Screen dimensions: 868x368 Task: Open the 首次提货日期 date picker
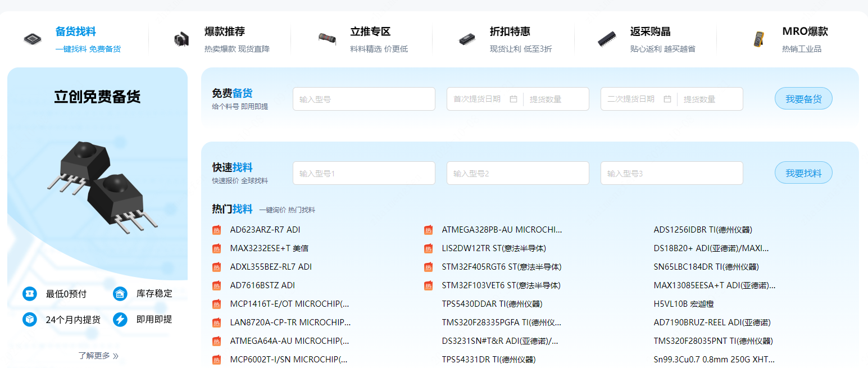(x=485, y=99)
